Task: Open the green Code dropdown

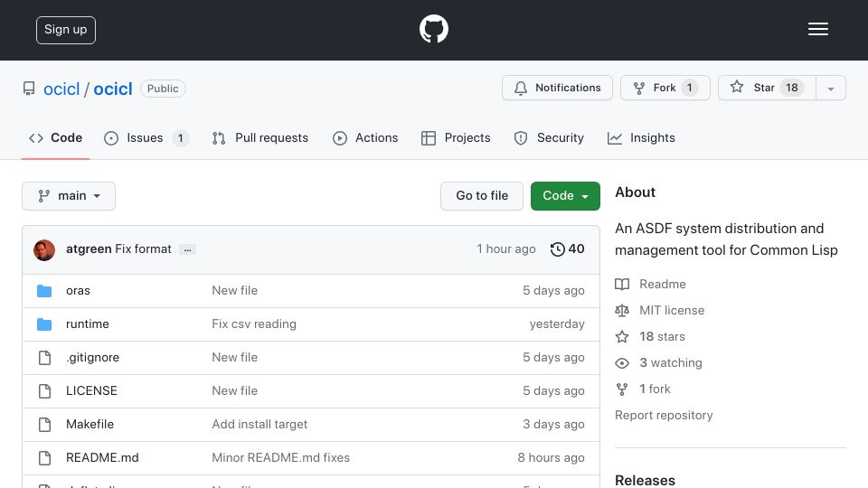Action: click(565, 196)
